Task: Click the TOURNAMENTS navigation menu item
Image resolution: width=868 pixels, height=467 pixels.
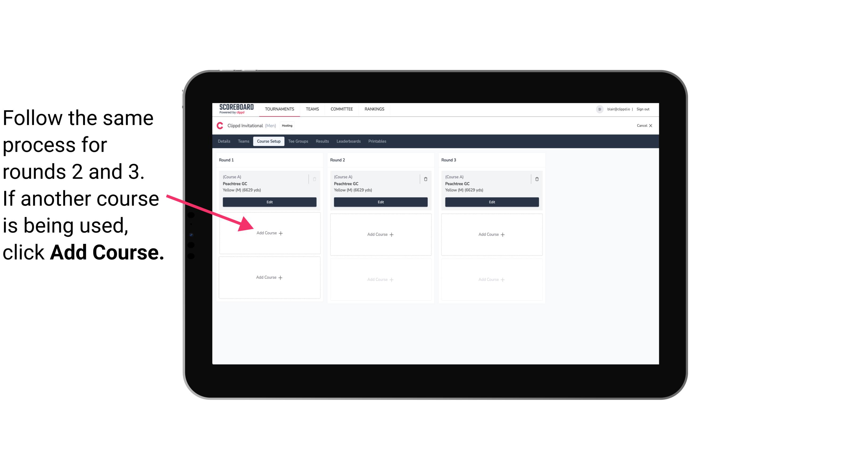Action: click(x=280, y=109)
